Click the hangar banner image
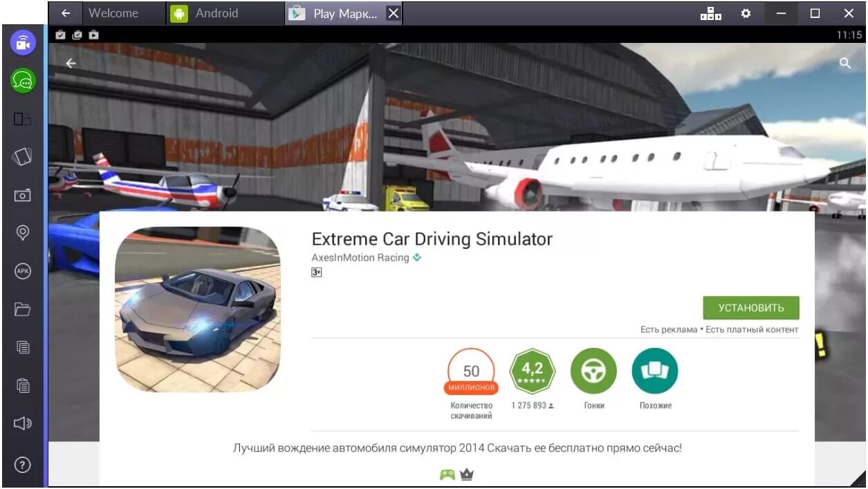Screen dimensions: 868x489 coord(456,128)
